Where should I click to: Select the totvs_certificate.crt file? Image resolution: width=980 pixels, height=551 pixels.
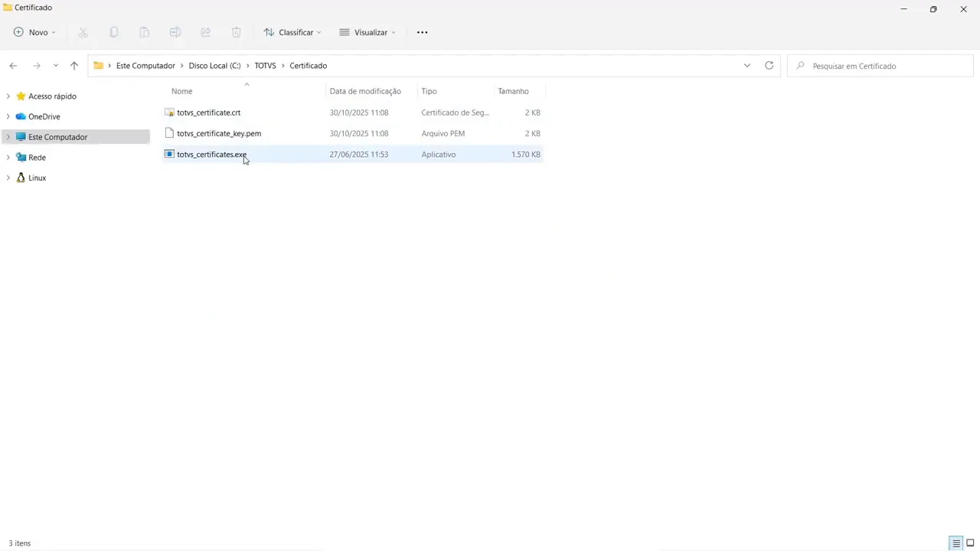[x=208, y=112]
